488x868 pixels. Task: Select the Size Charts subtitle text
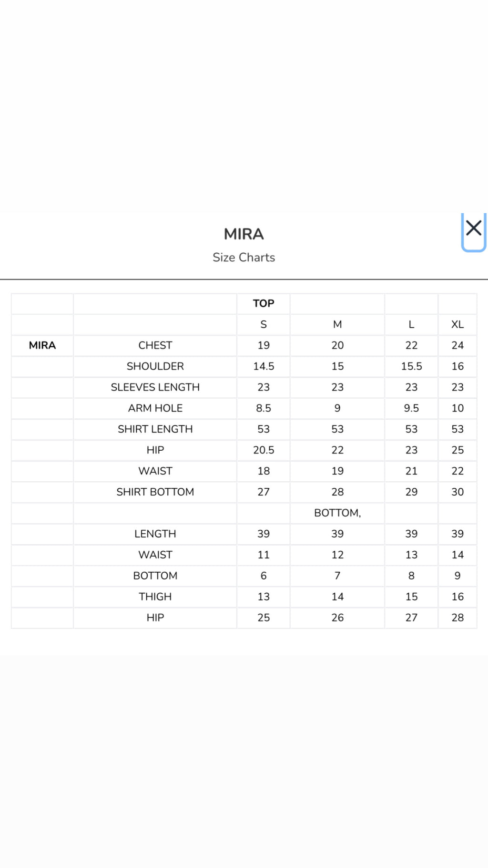point(244,258)
